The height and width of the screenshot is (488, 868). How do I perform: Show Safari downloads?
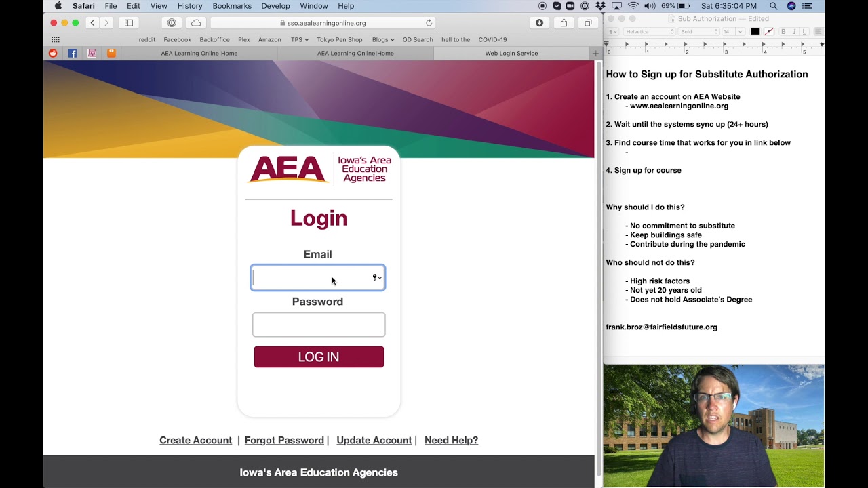(x=539, y=23)
